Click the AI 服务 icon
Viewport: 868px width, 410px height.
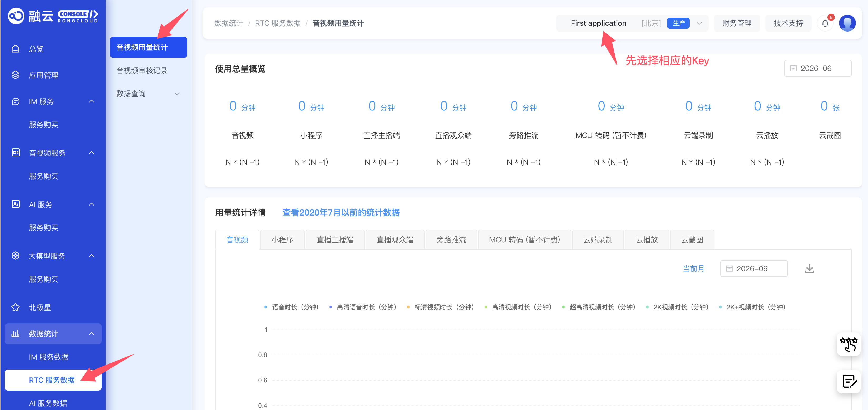coord(16,204)
